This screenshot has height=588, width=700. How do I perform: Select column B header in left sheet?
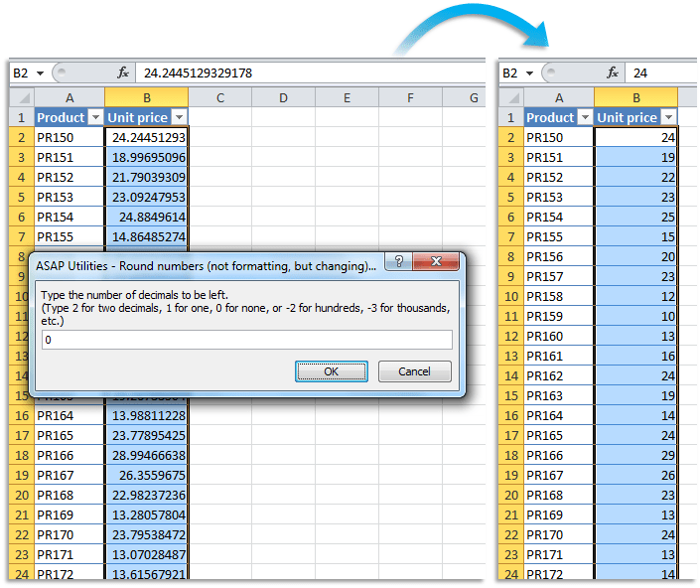coord(146,97)
